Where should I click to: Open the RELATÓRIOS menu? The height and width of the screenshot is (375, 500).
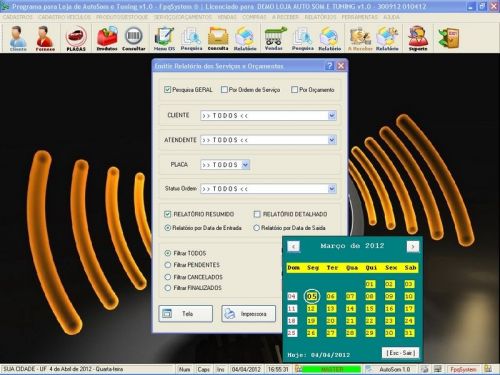pyautogui.click(x=320, y=17)
